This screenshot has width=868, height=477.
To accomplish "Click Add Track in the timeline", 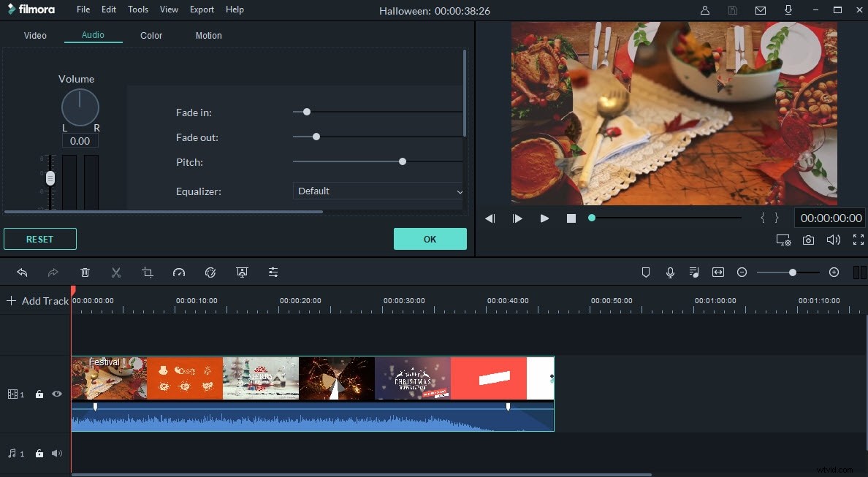I will click(37, 300).
